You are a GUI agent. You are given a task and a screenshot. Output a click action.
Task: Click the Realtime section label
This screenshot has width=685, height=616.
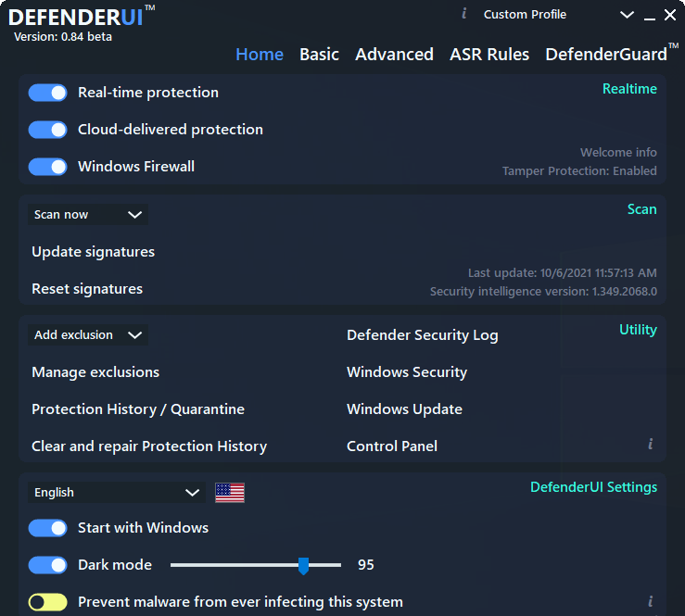pos(629,89)
